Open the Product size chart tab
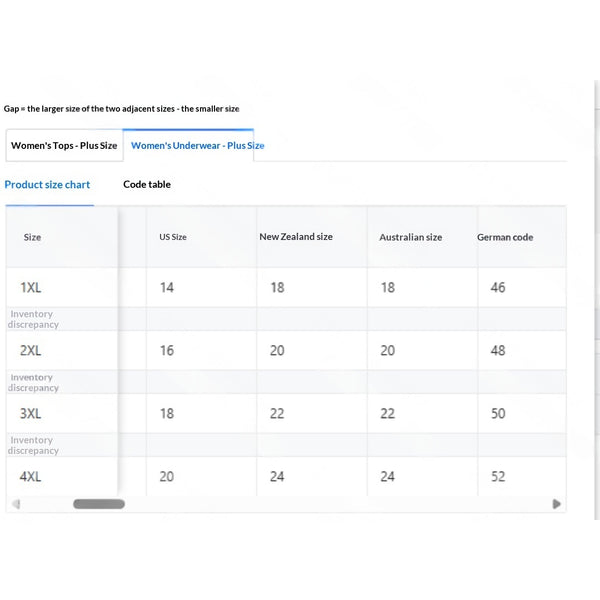The width and height of the screenshot is (600, 600). (x=47, y=185)
